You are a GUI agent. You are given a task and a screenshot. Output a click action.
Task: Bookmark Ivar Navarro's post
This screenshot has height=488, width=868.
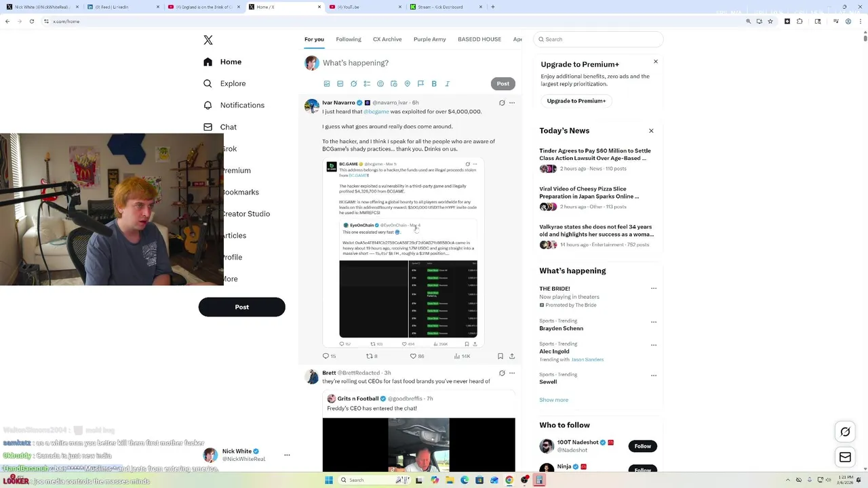point(500,356)
